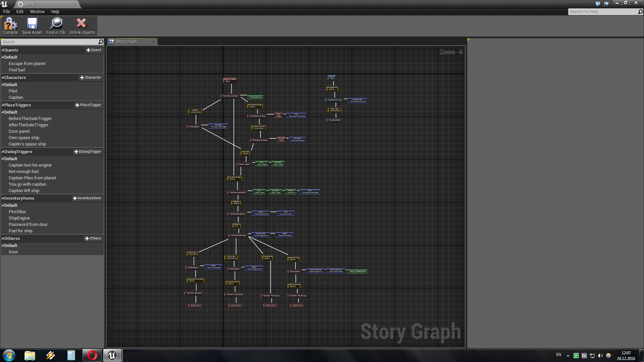Select Capitan Lost his engine trigger

click(30, 165)
